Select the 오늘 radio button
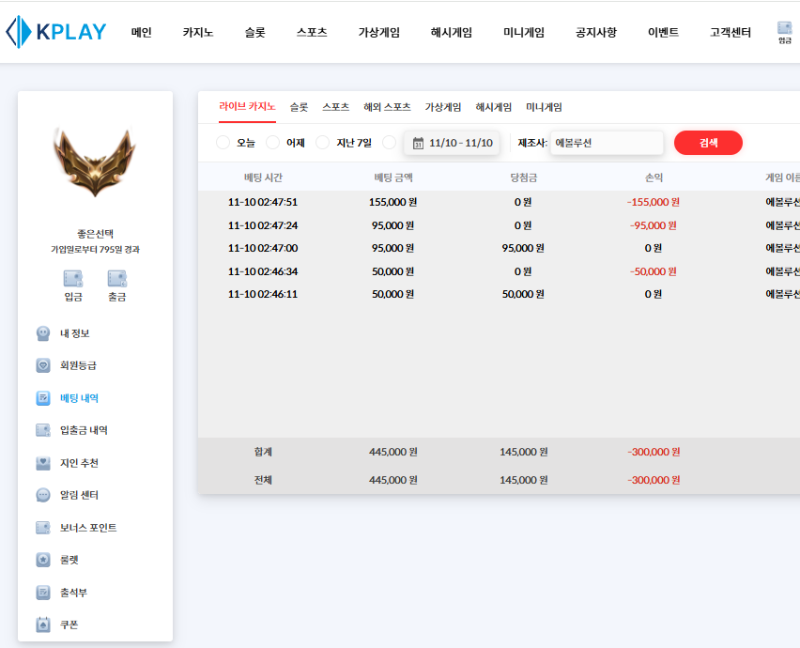800x648 pixels. [223, 143]
